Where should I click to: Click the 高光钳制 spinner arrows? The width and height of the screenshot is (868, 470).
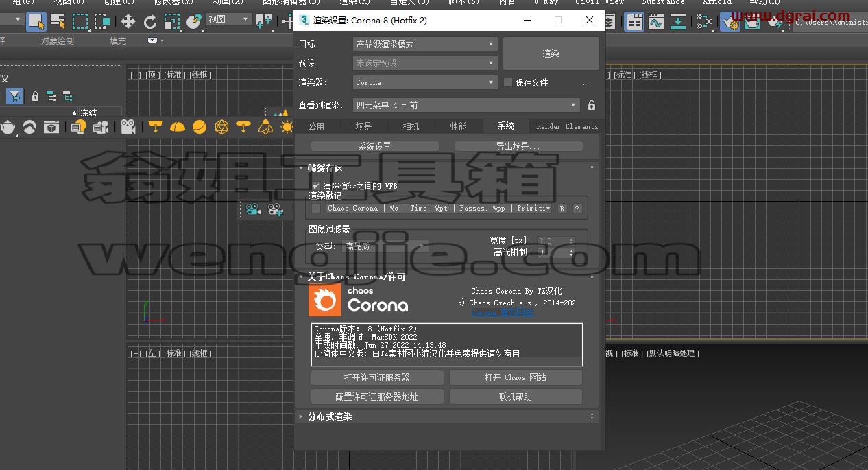pos(572,252)
